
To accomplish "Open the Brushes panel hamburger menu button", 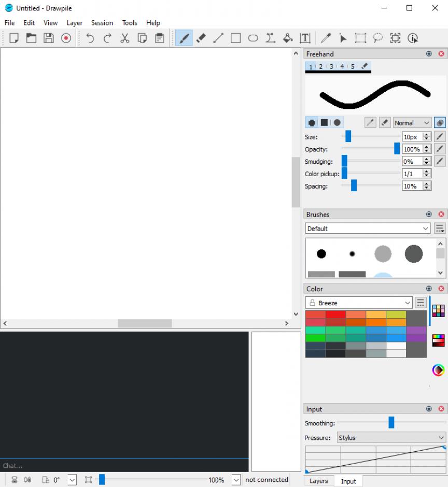I will [440, 228].
